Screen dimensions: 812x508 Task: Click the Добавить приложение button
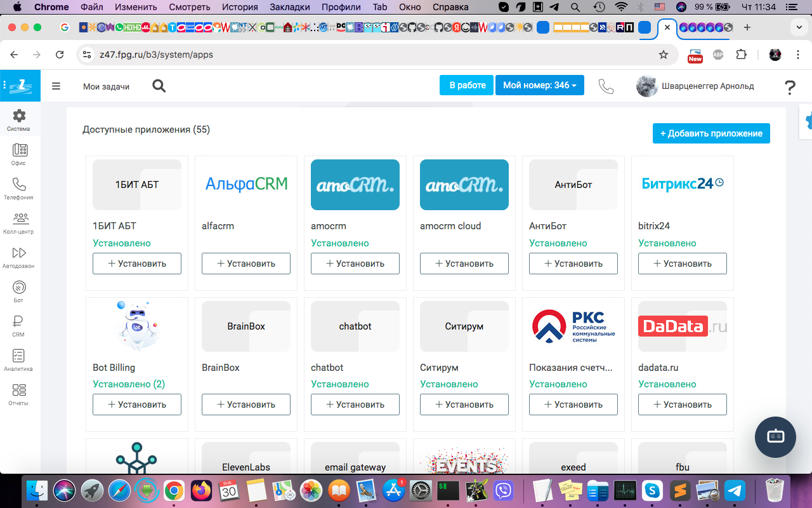click(x=711, y=133)
